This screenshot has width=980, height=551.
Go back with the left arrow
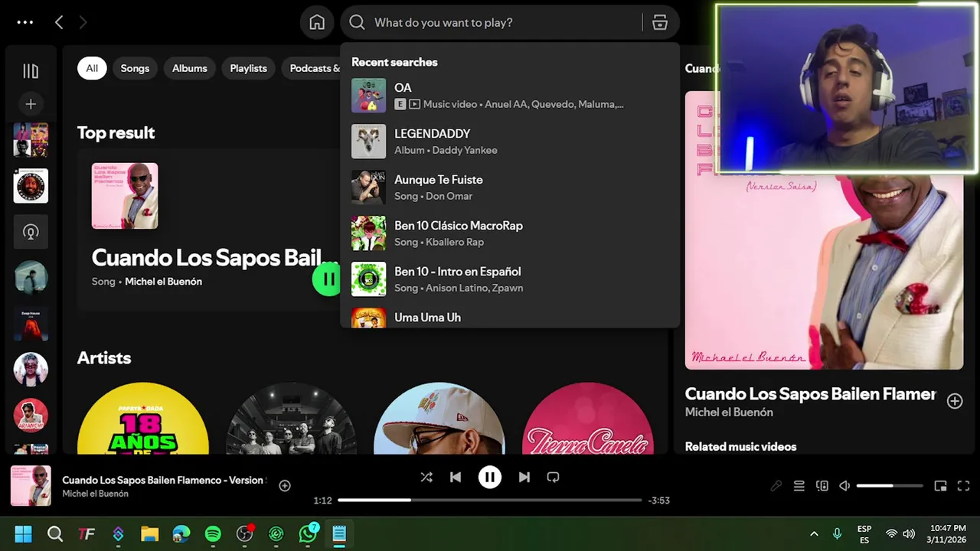(59, 22)
